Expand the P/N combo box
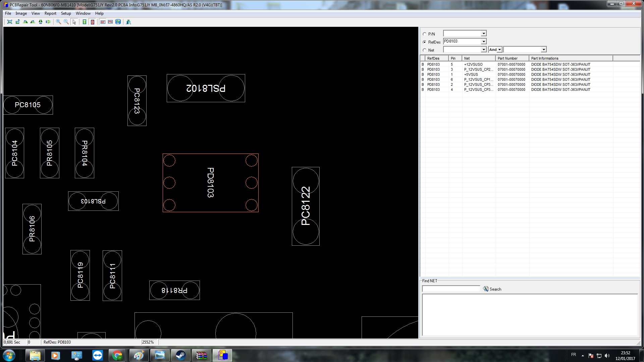Image resolution: width=644 pixels, height=362 pixels. point(483,34)
